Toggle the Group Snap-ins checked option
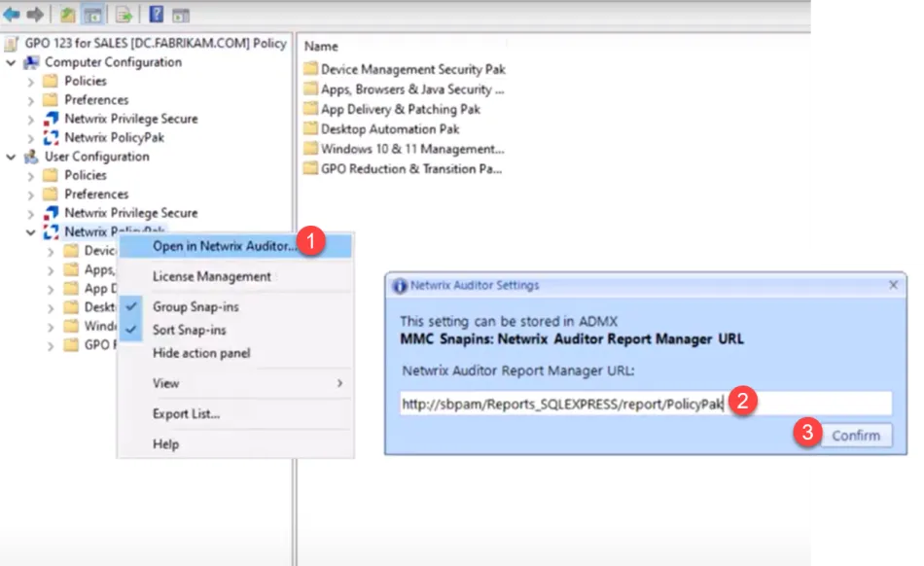 195,307
